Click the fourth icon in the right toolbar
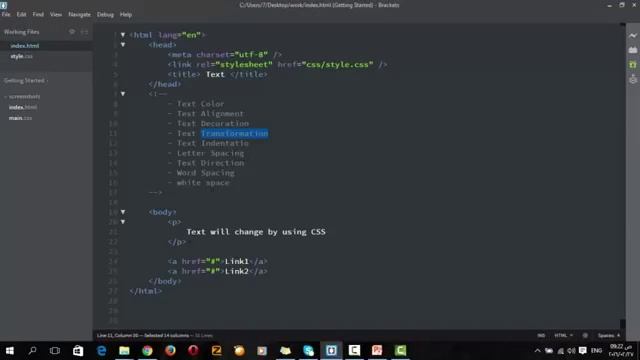The width and height of the screenshot is (640, 360). point(633,79)
